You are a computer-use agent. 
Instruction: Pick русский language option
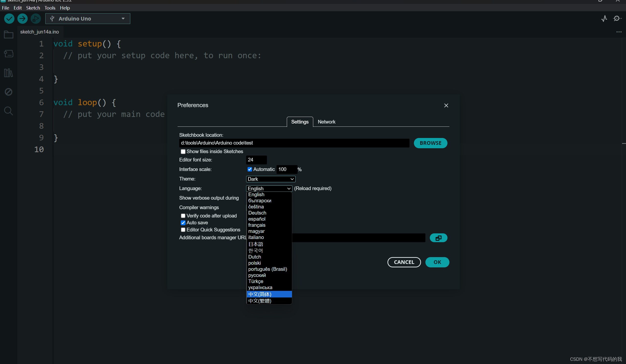pyautogui.click(x=269, y=275)
